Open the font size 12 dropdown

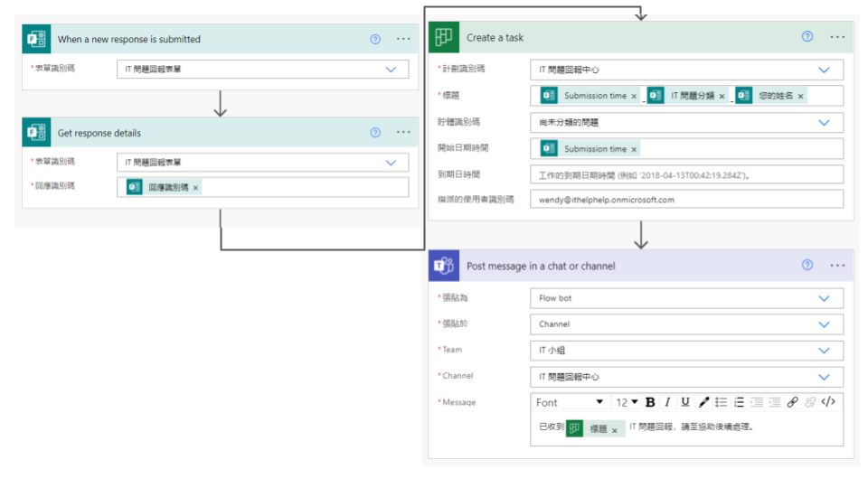pos(627,402)
